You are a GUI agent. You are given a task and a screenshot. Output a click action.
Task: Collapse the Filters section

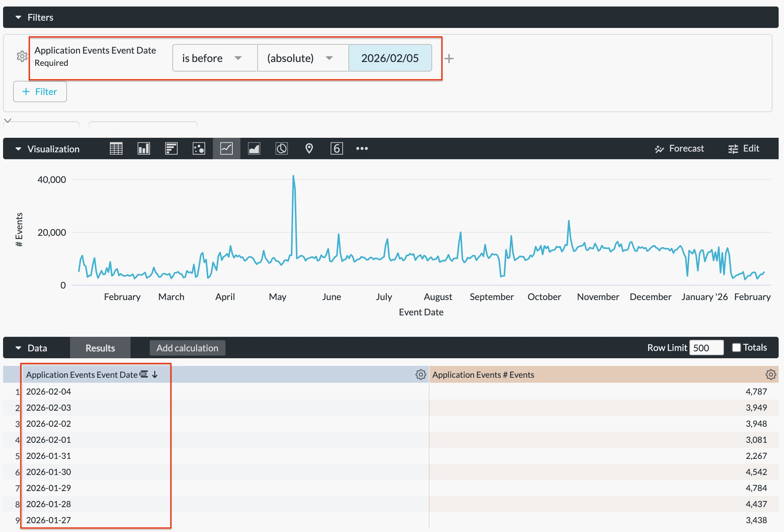tap(18, 17)
